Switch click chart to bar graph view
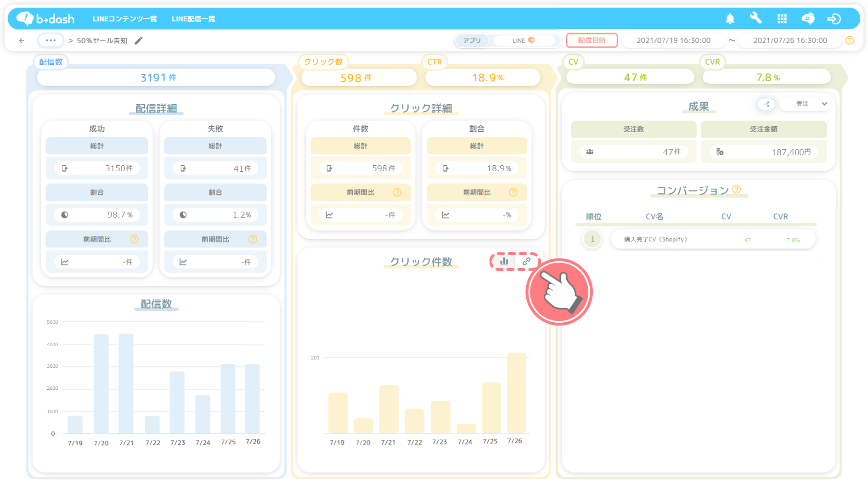The image size is (868, 488). point(504,261)
